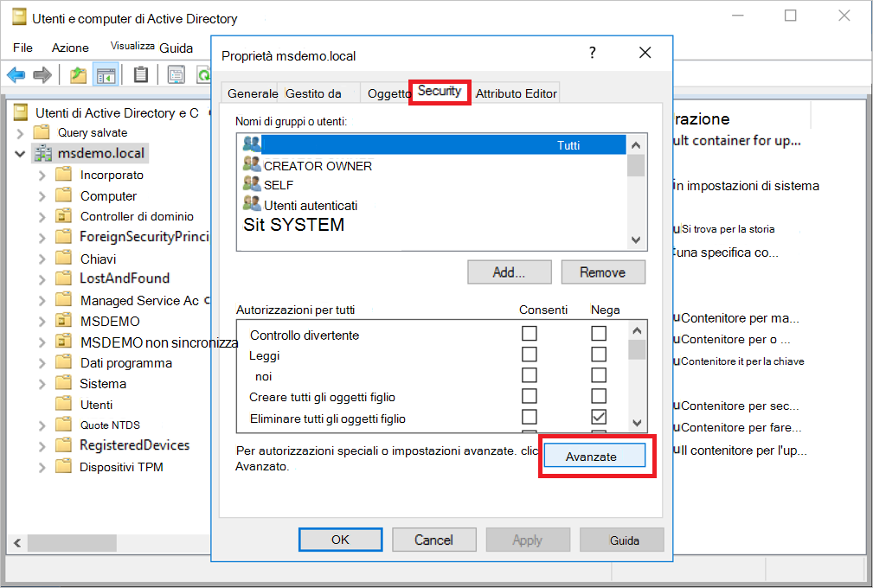
Task: Select MSDEMO non sincronizza in tree
Action: pyautogui.click(x=159, y=342)
